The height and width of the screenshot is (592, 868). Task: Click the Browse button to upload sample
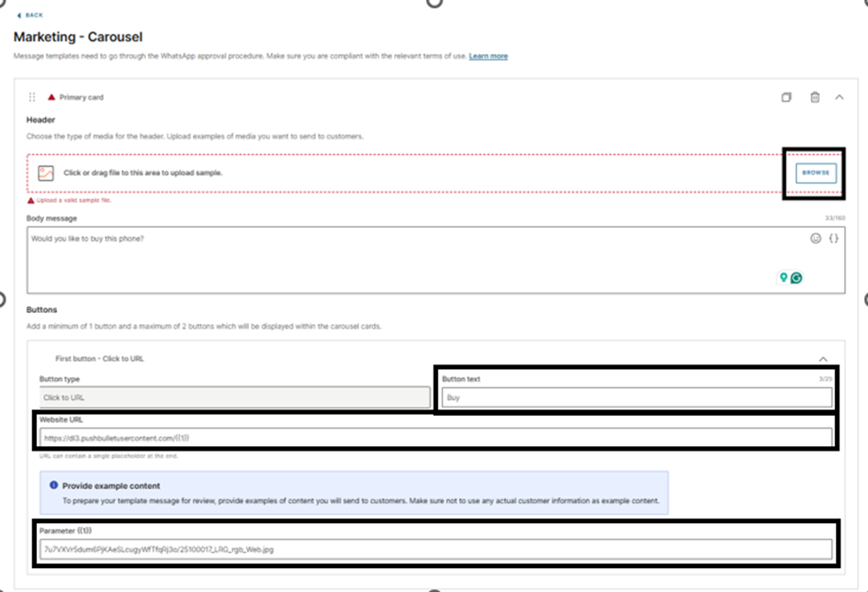816,173
